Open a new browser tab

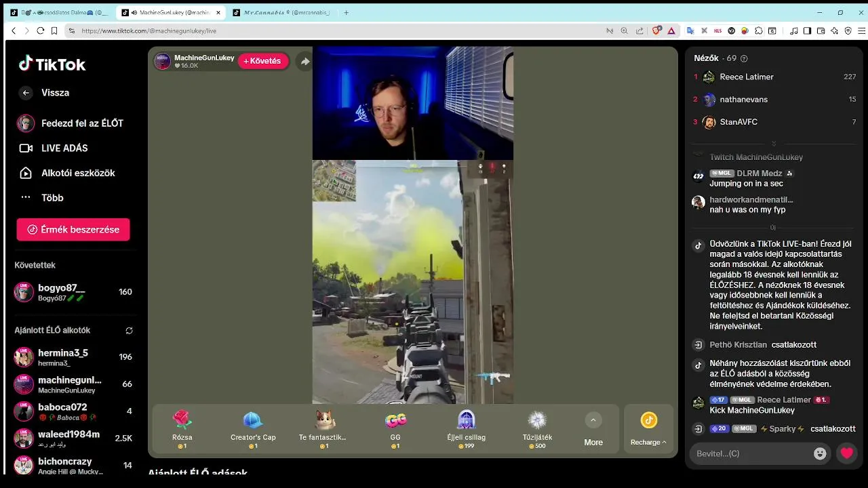point(347,13)
